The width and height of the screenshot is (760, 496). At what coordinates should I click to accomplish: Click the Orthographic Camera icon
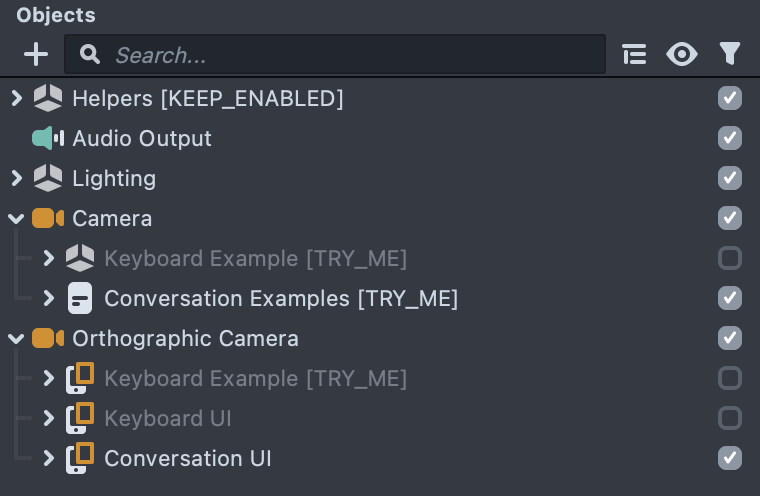(x=48, y=338)
